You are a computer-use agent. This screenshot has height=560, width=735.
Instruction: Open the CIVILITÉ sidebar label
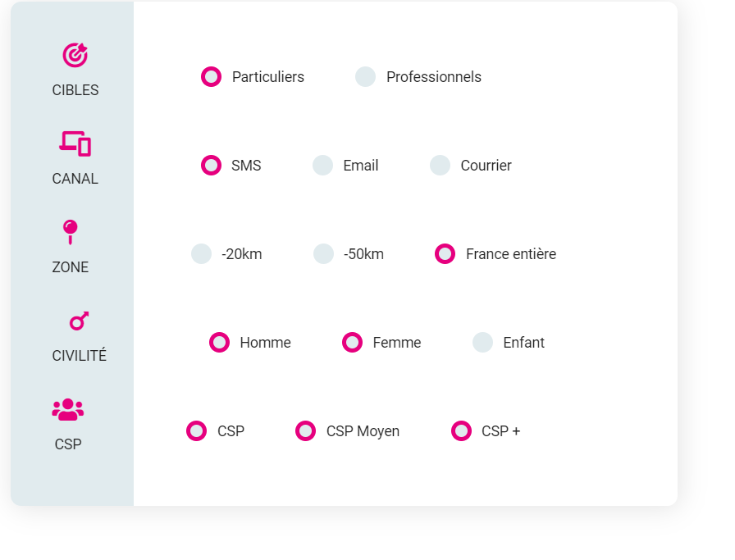point(80,355)
